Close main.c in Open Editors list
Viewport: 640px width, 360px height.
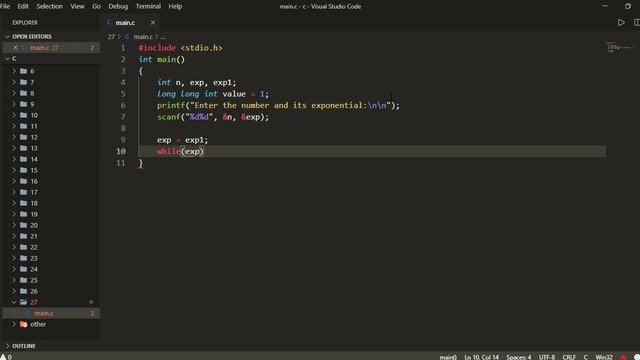[x=15, y=48]
